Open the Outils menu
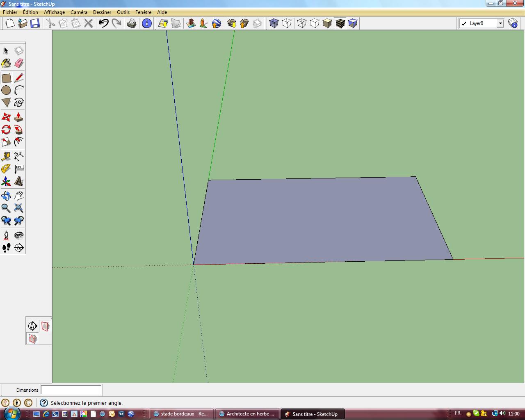This screenshot has height=420, width=525. click(123, 12)
